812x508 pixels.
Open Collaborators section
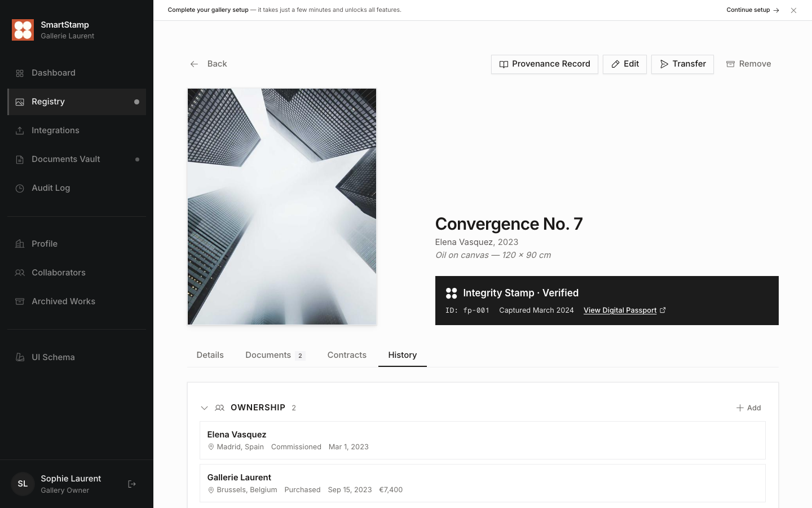(x=77, y=273)
